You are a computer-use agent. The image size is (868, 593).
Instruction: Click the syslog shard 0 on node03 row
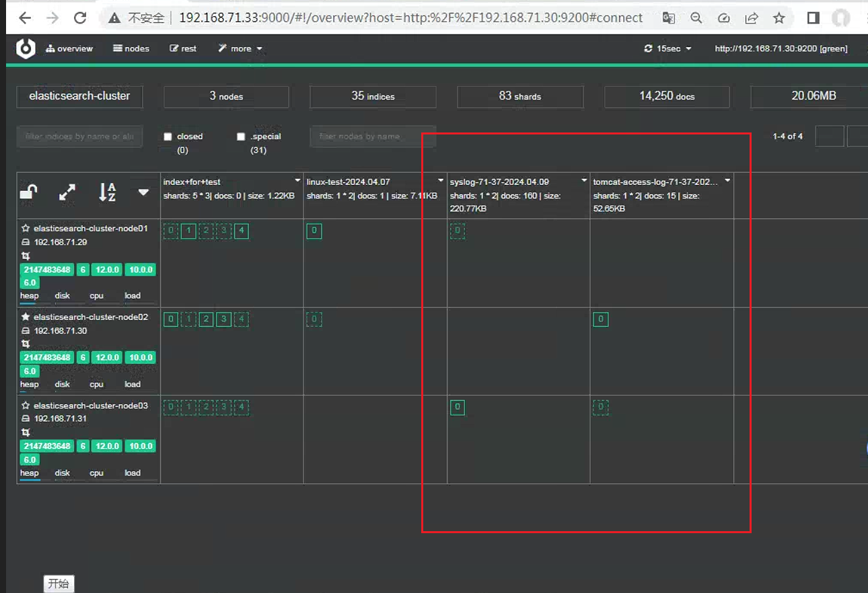[x=458, y=407]
